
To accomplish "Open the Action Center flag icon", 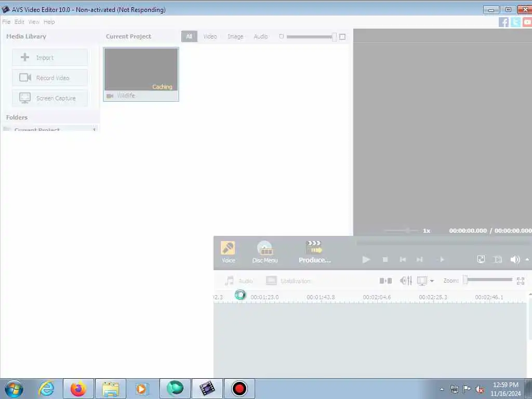I will click(x=467, y=389).
